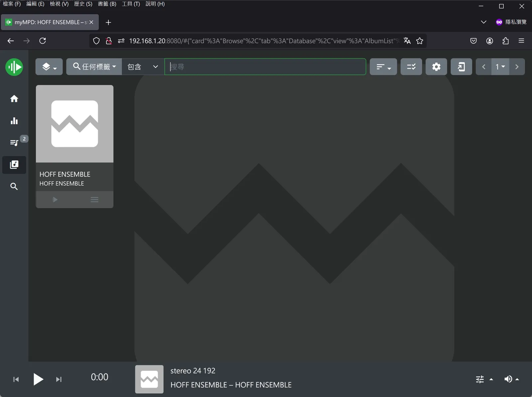This screenshot has width=532, height=397.
Task: Open the Browse music library icon
Action: [x=14, y=165]
